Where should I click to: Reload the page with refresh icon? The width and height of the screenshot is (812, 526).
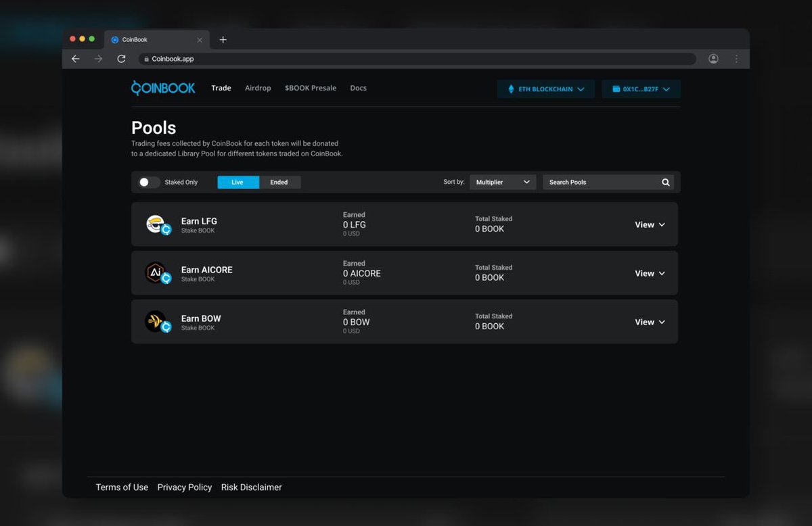(121, 59)
